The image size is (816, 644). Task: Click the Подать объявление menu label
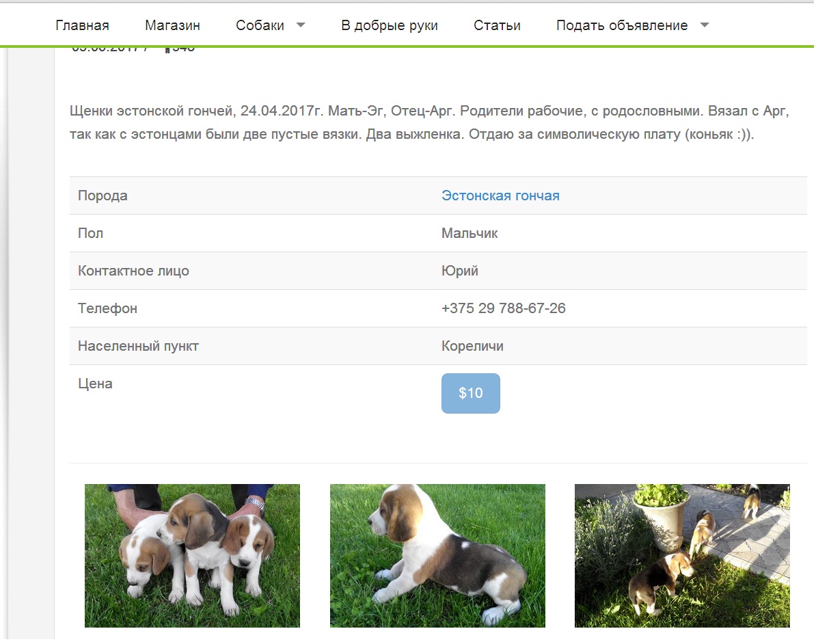point(621,25)
